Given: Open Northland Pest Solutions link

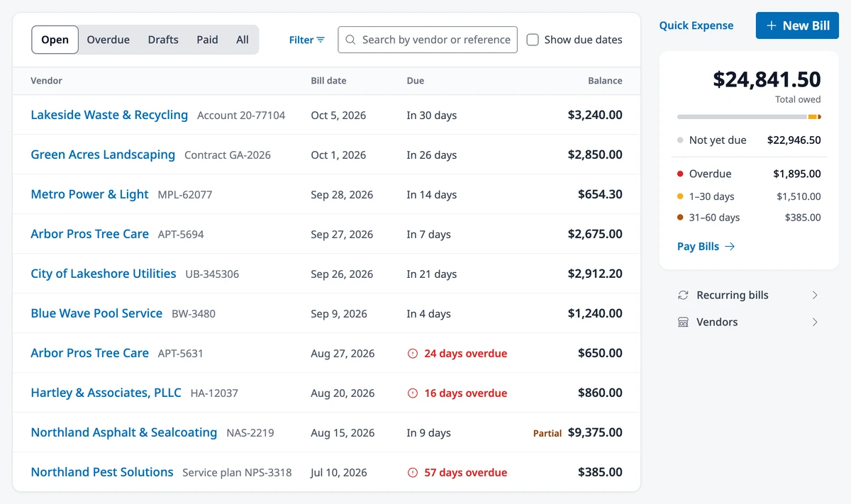Looking at the screenshot, I should point(102,472).
